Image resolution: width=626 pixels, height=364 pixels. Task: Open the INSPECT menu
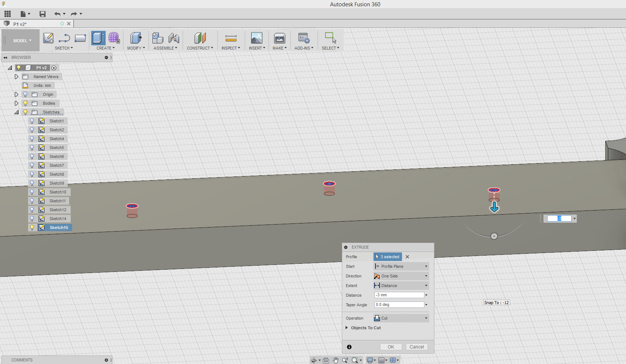pyautogui.click(x=231, y=48)
